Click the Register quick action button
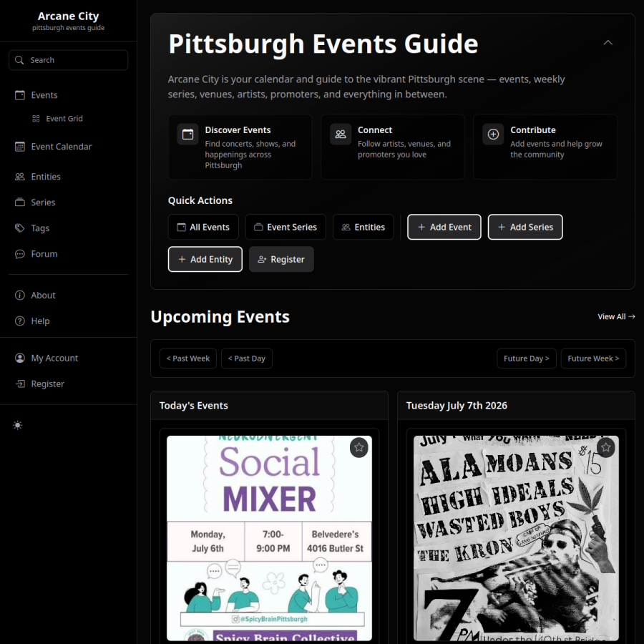644x644 pixels. coord(281,259)
